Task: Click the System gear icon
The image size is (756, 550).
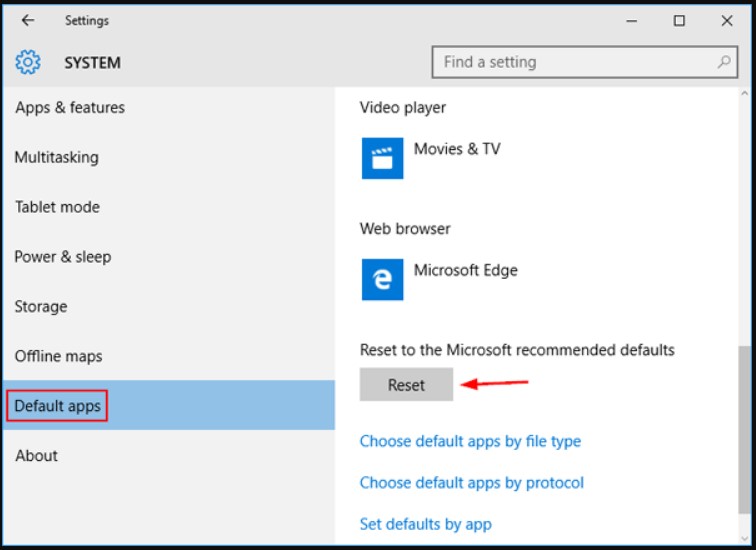Action: (x=28, y=62)
